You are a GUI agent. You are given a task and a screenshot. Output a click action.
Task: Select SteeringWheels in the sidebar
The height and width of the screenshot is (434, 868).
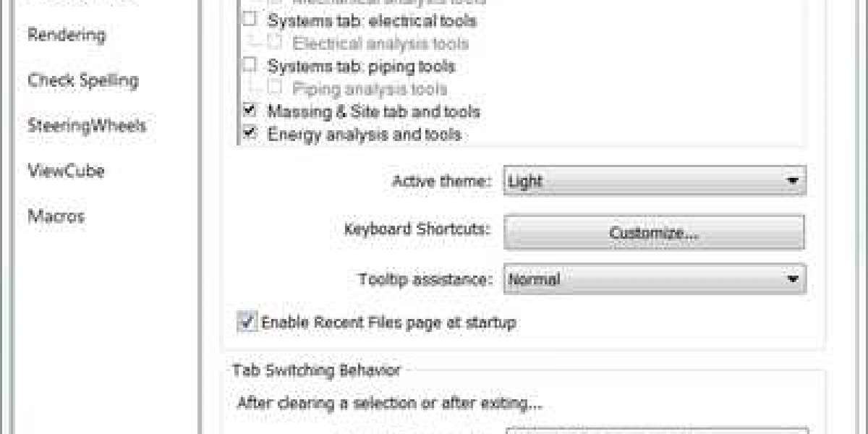tap(87, 126)
